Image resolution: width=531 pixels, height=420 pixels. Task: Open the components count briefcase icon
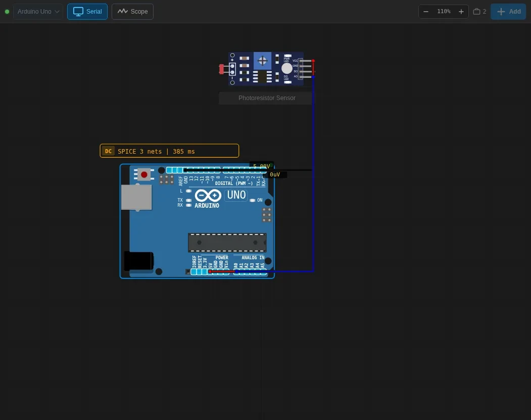click(x=479, y=12)
